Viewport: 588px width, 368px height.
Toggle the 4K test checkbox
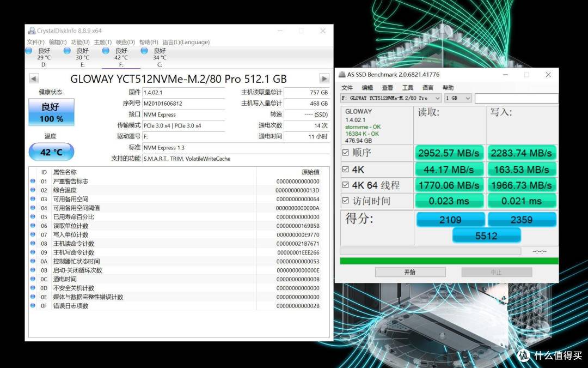pos(345,170)
